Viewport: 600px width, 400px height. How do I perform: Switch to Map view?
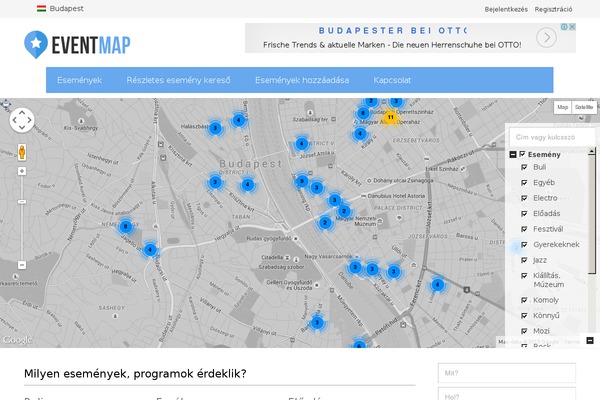pos(562,107)
